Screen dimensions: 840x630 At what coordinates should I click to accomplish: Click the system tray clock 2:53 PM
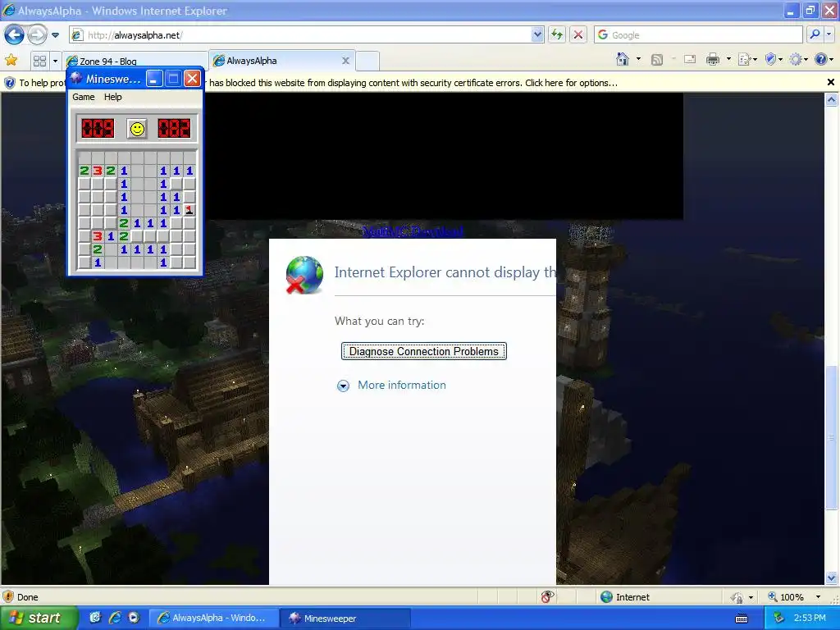(810, 618)
